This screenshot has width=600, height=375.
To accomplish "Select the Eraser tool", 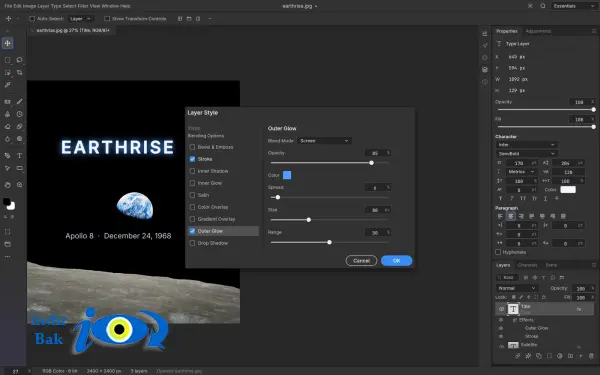I will click(x=7, y=127).
